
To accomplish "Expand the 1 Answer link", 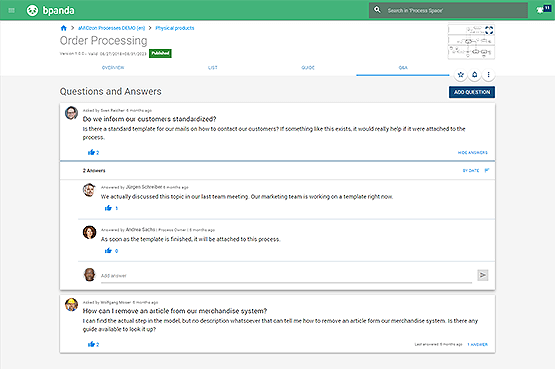I will (x=477, y=344).
